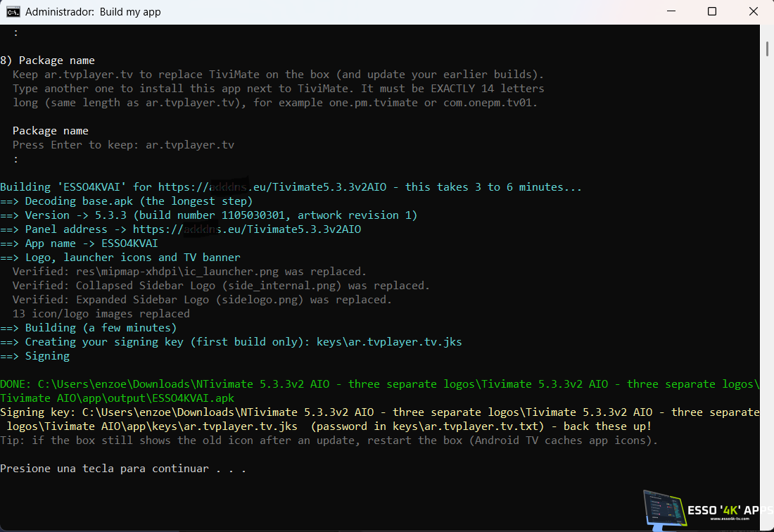This screenshot has height=532, width=774.
Task: Click the console vertical scrollbar thumb
Action: [x=766, y=49]
